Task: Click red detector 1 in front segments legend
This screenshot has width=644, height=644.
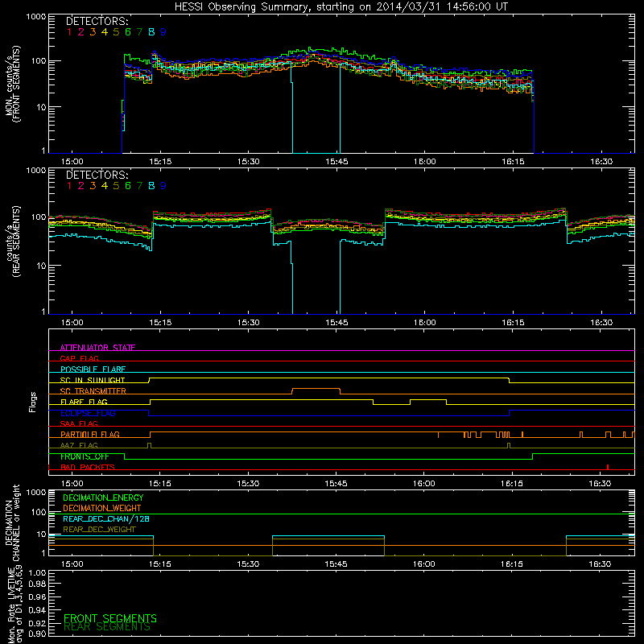Action: 69,32
